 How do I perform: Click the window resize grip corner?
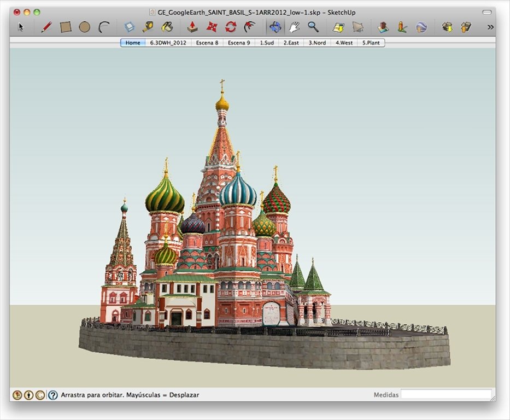coord(493,398)
